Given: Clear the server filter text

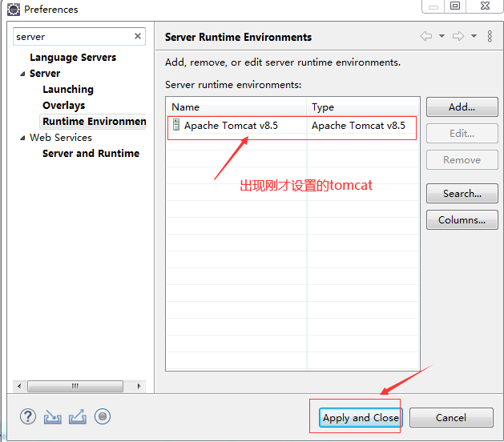Looking at the screenshot, I should (x=138, y=36).
